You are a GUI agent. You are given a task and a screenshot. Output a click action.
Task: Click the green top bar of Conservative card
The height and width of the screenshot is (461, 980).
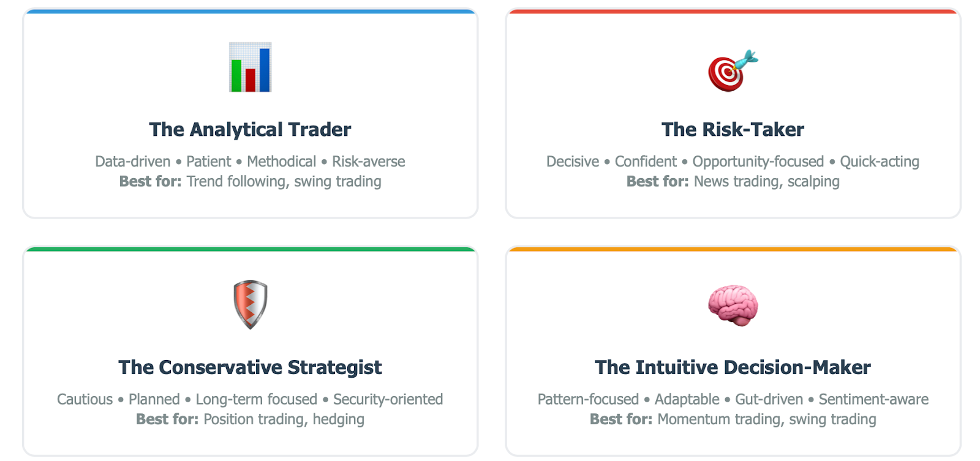point(250,249)
